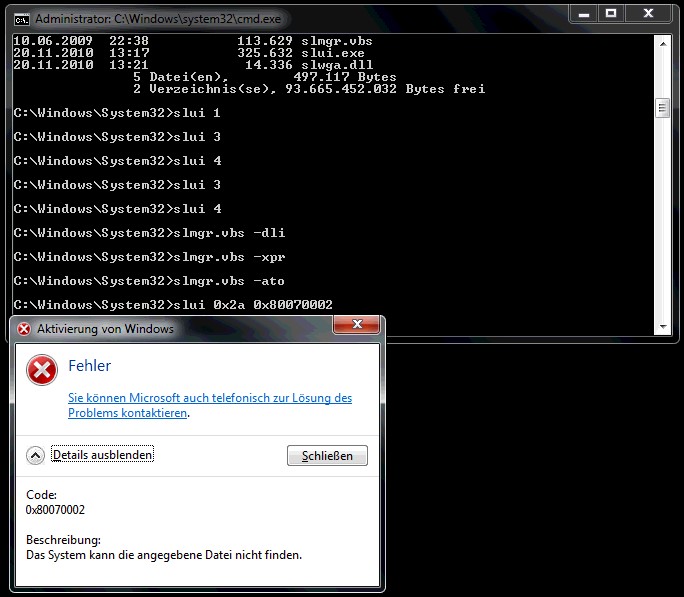Click the cmd.exe icon in title bar

tap(21, 19)
